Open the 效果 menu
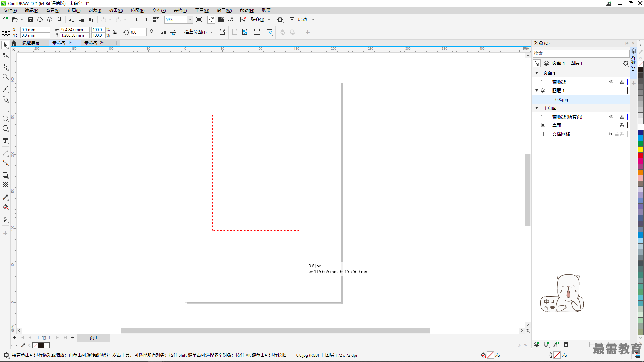 click(116, 10)
